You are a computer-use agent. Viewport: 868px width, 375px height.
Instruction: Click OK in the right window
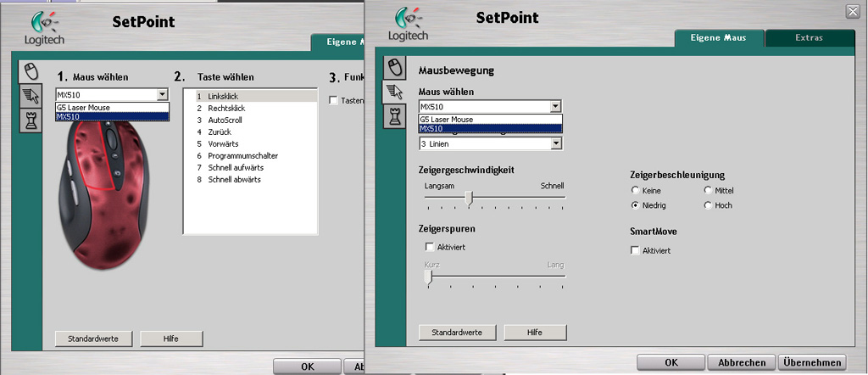(671, 363)
